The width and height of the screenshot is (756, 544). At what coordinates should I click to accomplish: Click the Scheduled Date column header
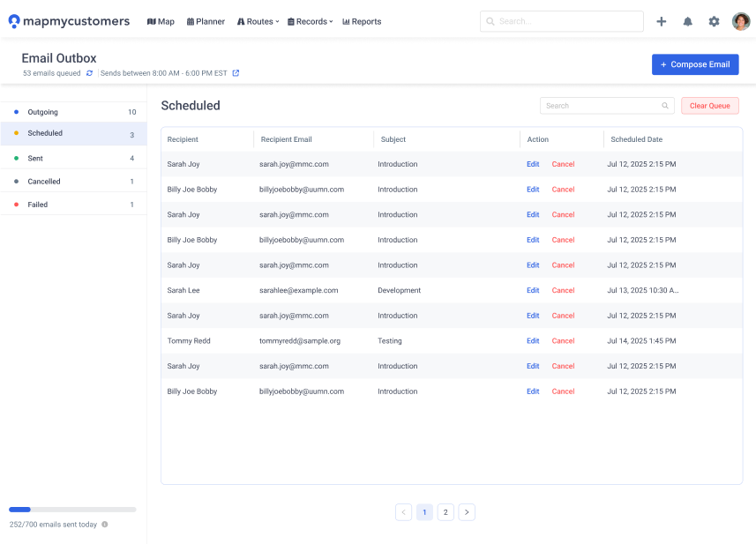point(636,139)
